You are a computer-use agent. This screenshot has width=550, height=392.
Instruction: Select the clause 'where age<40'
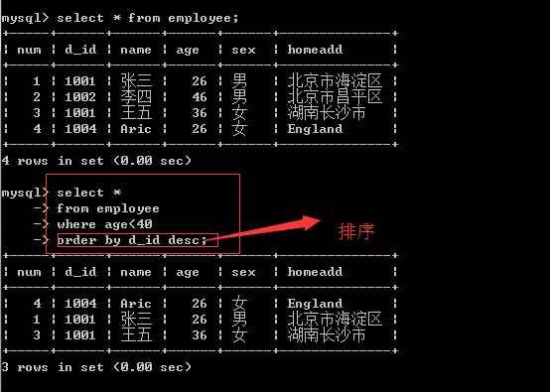[104, 224]
